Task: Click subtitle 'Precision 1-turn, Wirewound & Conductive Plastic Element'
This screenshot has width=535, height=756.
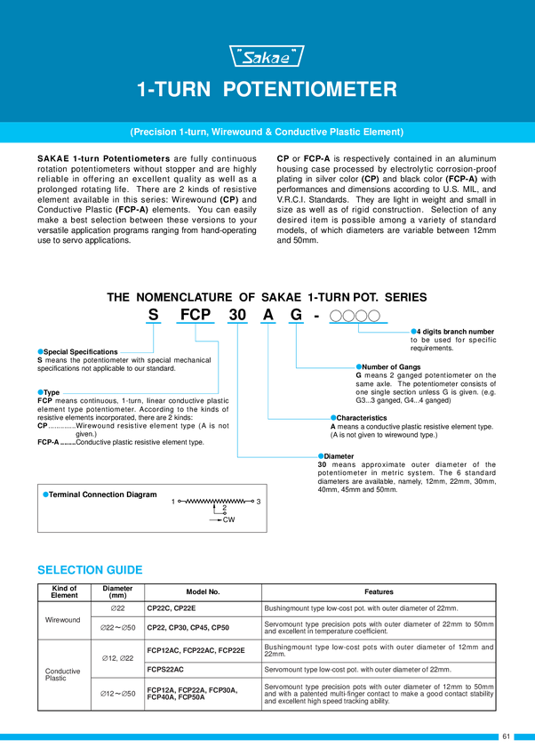Action: coord(267,133)
